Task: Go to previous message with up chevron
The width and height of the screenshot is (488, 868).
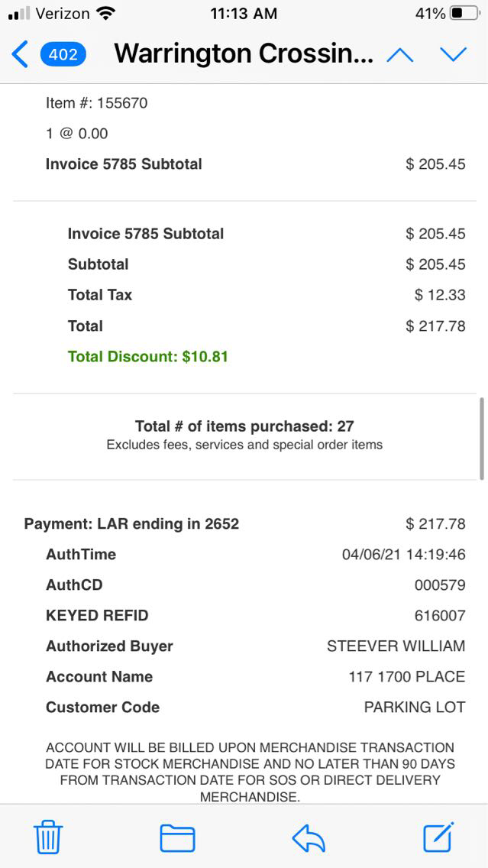Action: (x=400, y=54)
